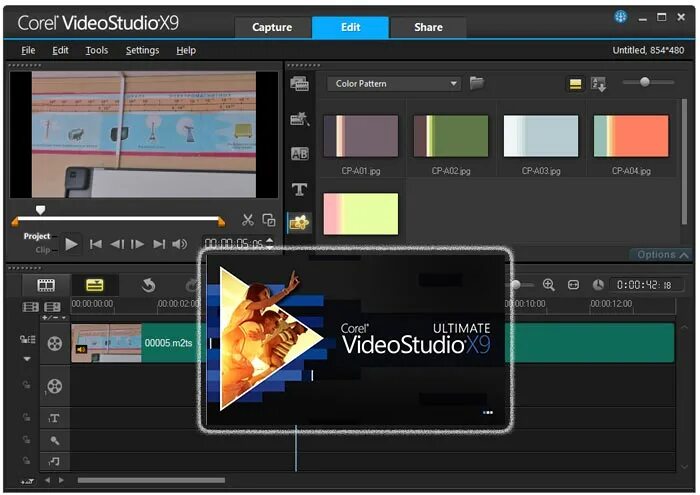Select Project play mode
Screen dimensions: 700x495
click(x=37, y=236)
